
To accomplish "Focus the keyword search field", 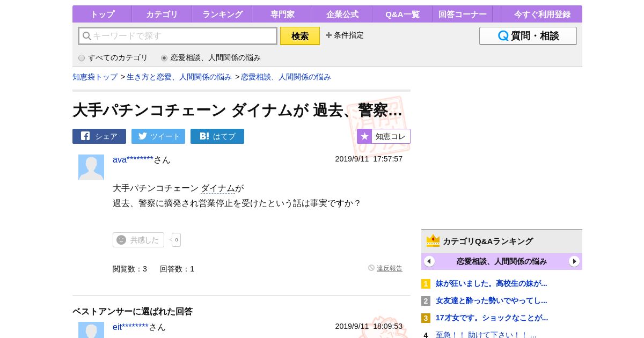I will (x=178, y=36).
